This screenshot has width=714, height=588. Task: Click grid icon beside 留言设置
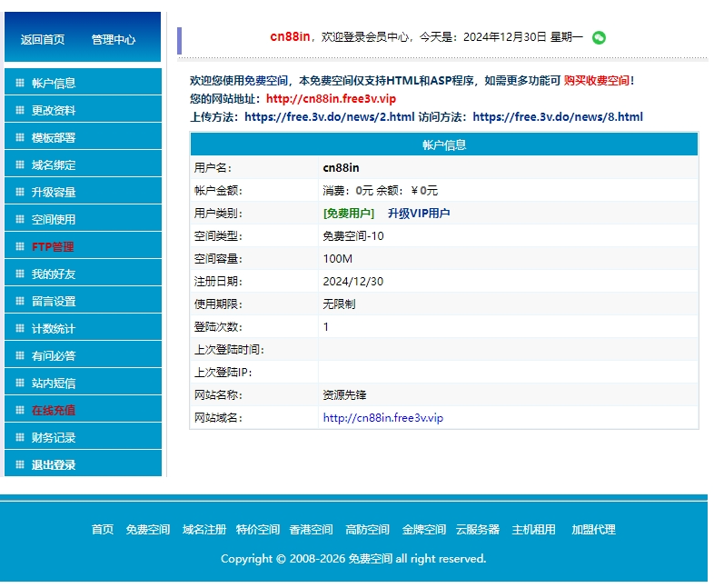click(x=20, y=301)
